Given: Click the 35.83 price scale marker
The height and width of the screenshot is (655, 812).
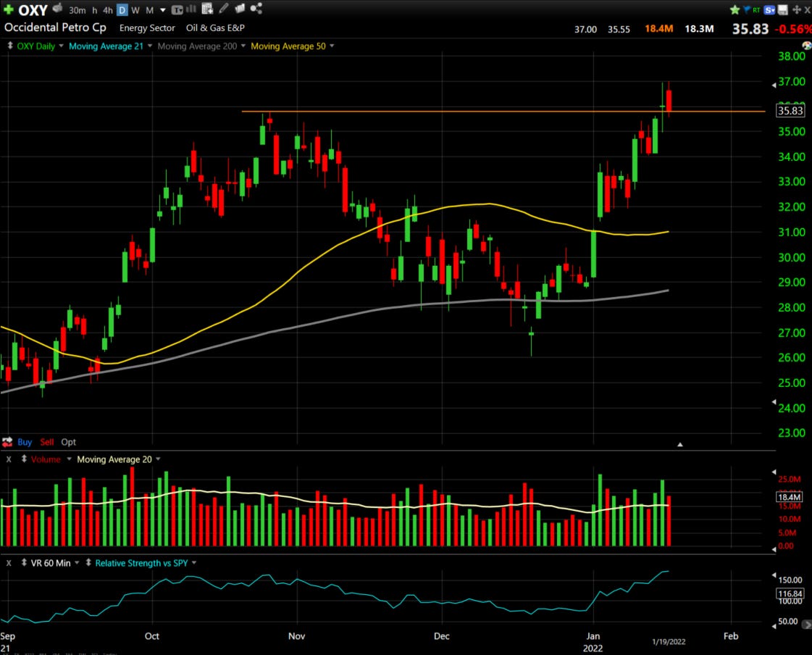Looking at the screenshot, I should (790, 110).
